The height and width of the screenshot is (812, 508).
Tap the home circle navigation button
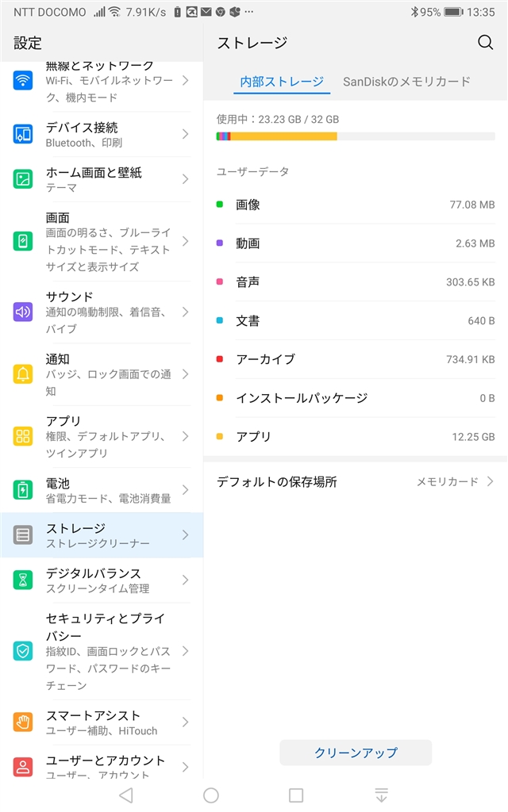point(210,795)
